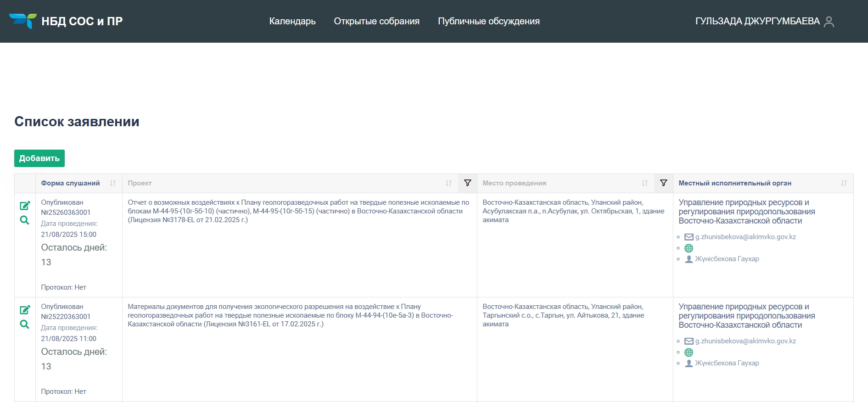The image size is (868, 403).
Task: Click globe website icon in first row
Action: pos(689,248)
